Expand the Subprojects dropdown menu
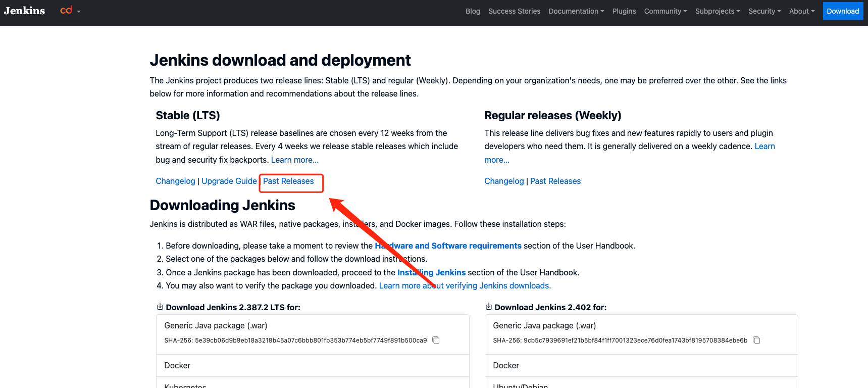The width and height of the screenshot is (868, 388). pos(718,11)
